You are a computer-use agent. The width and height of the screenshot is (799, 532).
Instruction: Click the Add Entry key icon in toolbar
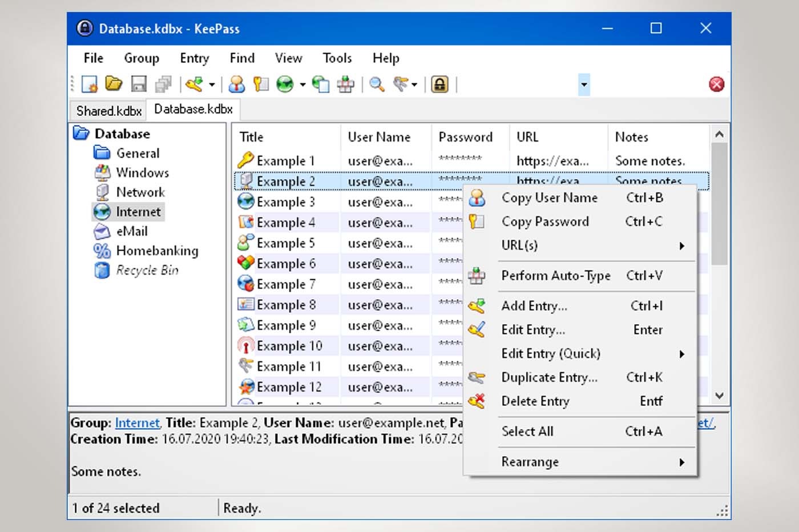tap(195, 84)
